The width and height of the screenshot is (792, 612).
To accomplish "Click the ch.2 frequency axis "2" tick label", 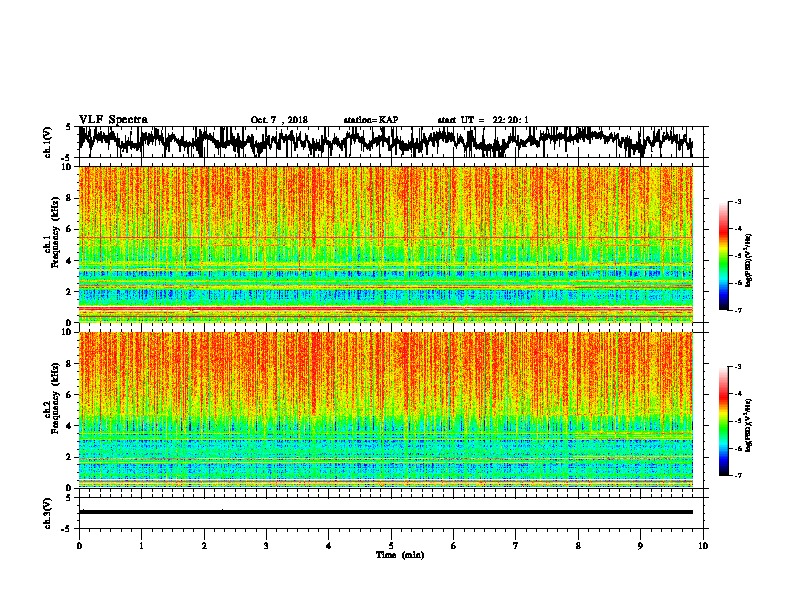I will pyautogui.click(x=69, y=457).
